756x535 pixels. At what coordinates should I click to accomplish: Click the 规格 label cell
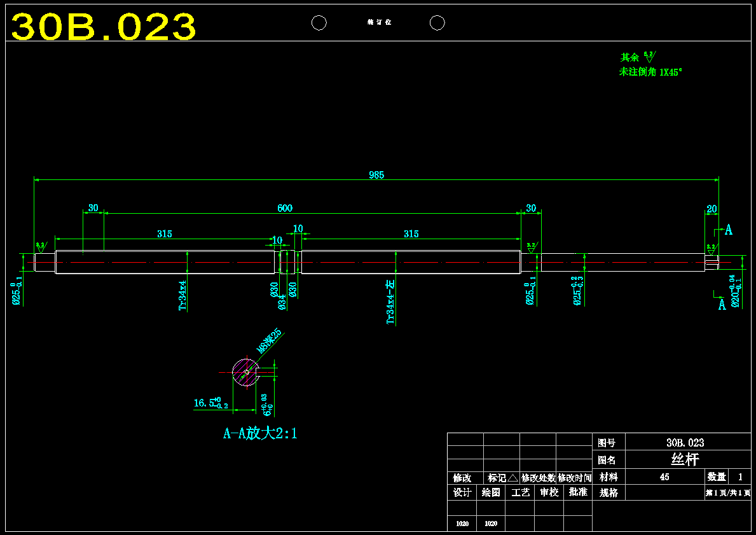click(608, 492)
